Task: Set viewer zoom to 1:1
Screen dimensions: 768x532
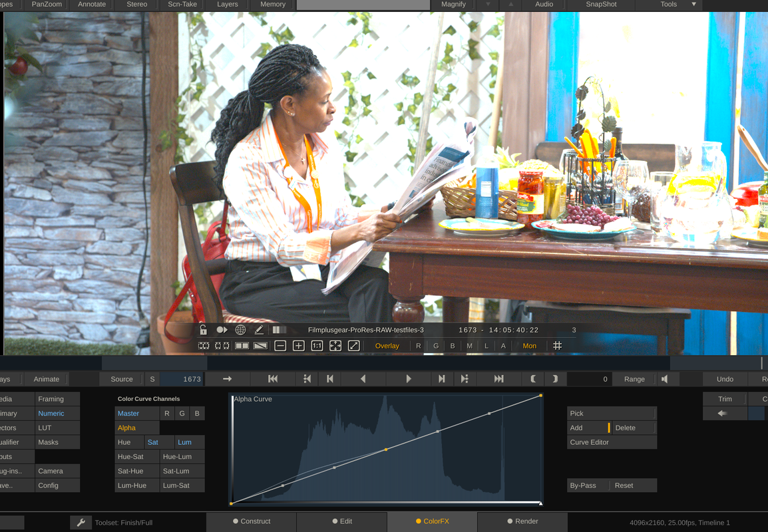Action: click(x=317, y=346)
